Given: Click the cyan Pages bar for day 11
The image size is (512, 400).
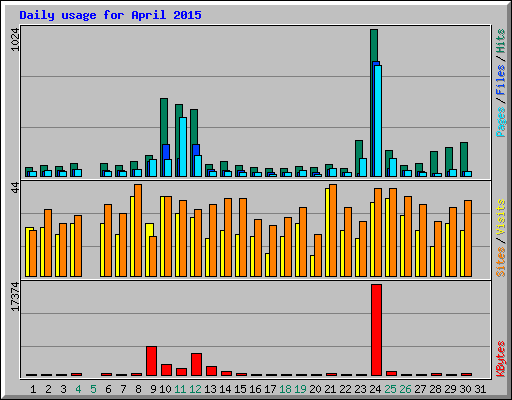Looking at the screenshot, I should click(x=183, y=147).
